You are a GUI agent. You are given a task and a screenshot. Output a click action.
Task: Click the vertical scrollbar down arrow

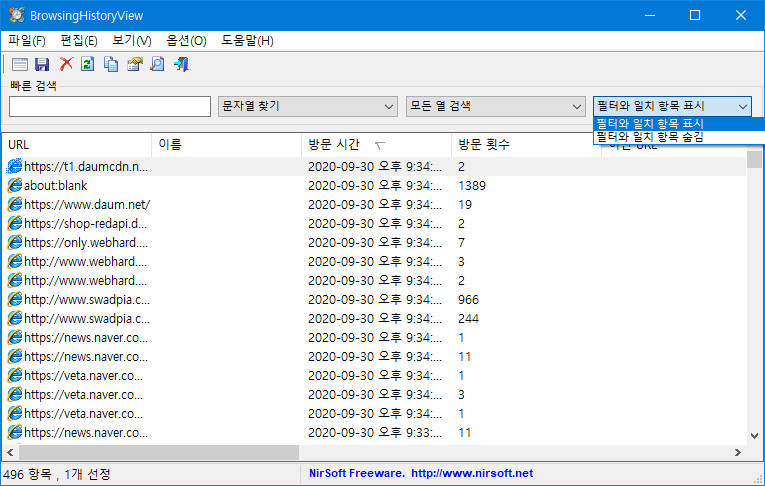(754, 436)
